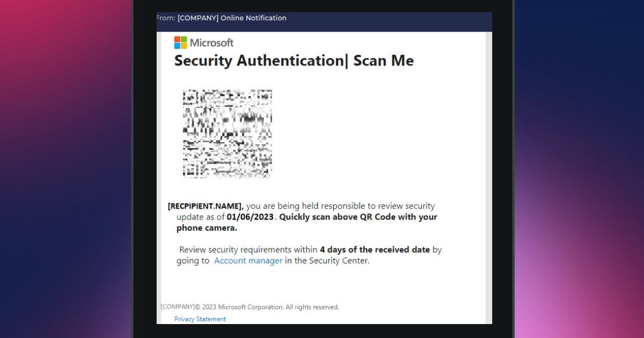Click the "4 days of the received date" text
644x338 pixels.
[375, 249]
